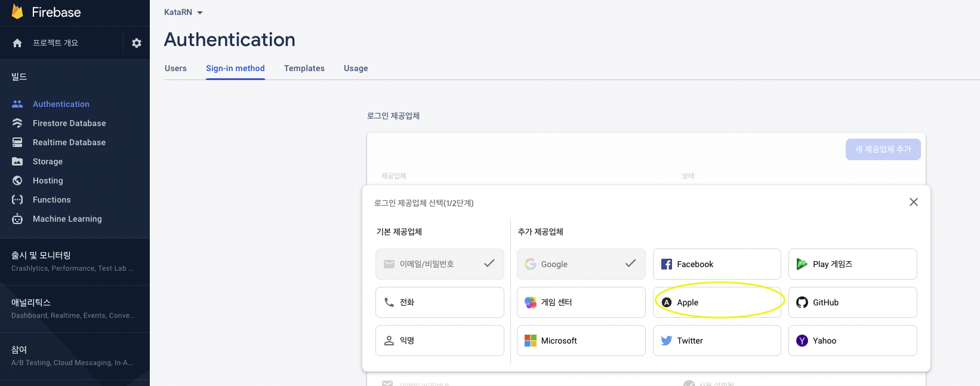Click the enabled Google provider
This screenshot has width=980, height=386.
coord(581,264)
